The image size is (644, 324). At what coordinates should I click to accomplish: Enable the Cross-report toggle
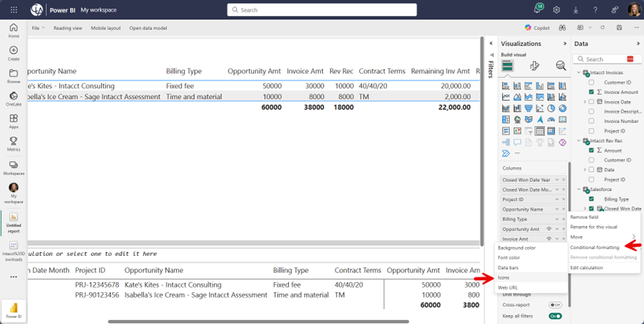click(x=555, y=305)
